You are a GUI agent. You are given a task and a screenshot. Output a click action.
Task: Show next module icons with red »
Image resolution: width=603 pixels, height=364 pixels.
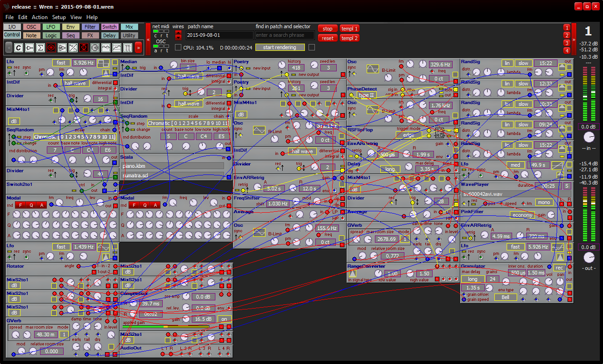138,47
